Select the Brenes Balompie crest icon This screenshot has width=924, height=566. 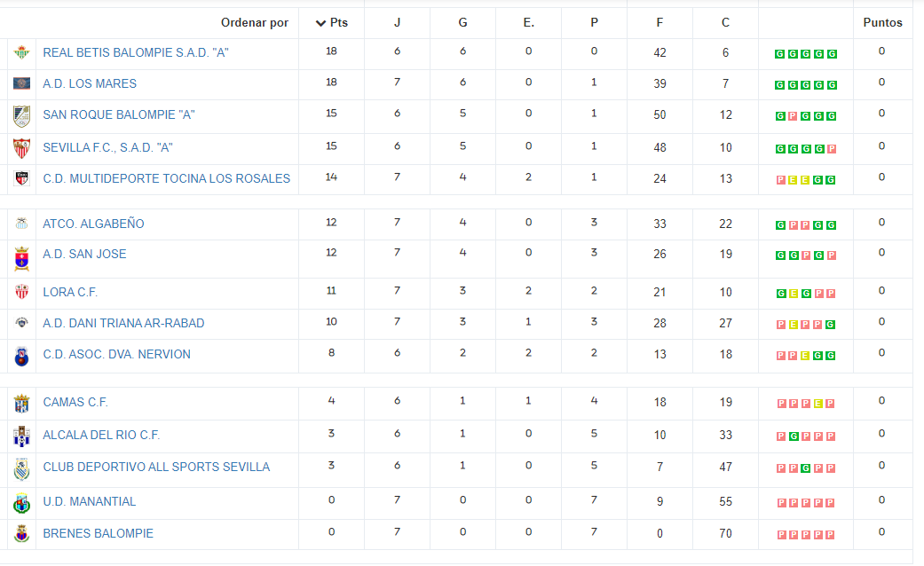coord(22,533)
